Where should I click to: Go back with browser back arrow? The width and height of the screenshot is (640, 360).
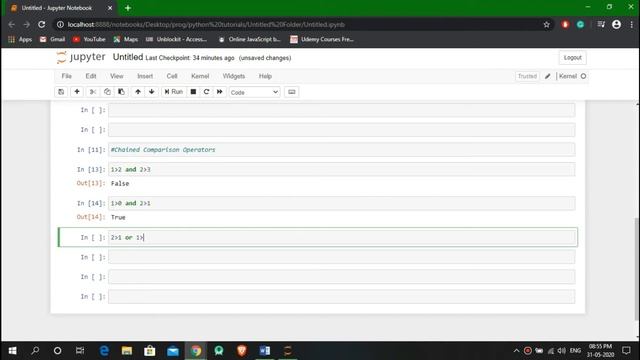[x=11, y=24]
